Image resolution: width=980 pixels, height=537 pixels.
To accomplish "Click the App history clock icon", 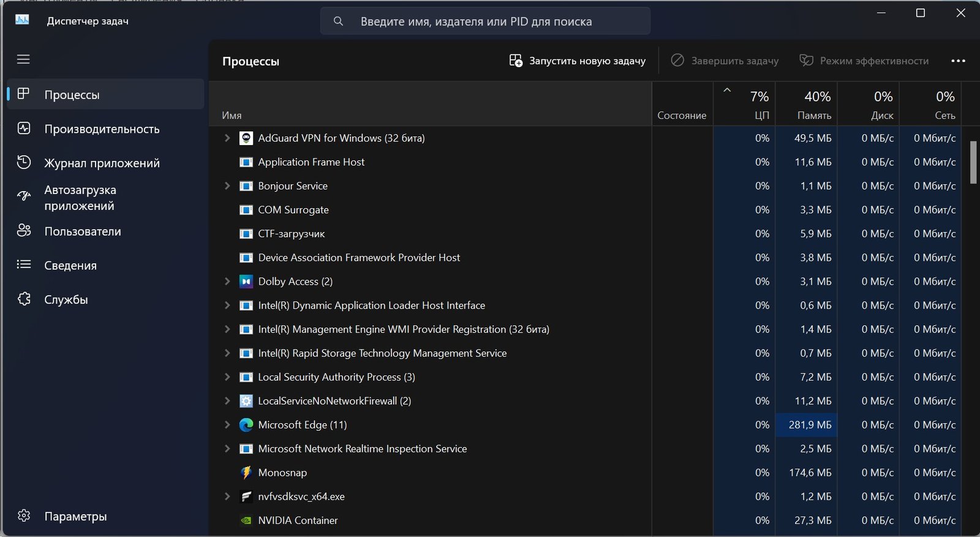I will (24, 162).
